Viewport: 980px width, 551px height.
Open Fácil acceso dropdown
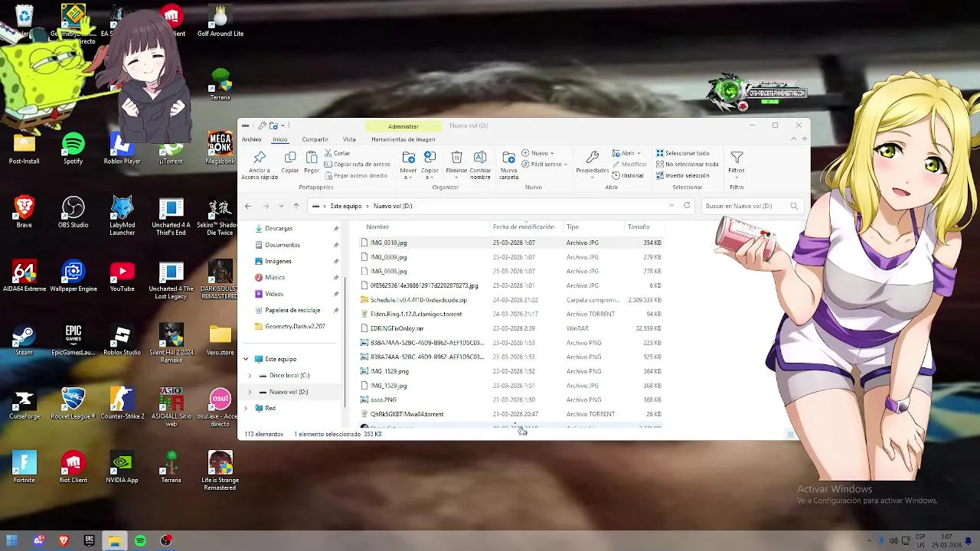[544, 165]
